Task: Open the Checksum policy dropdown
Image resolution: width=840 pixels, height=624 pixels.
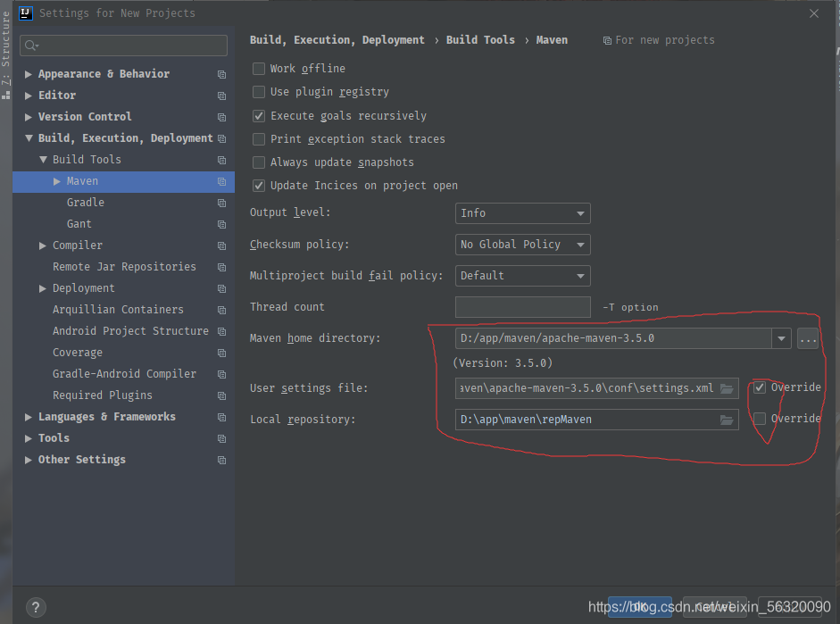Action: click(522, 245)
